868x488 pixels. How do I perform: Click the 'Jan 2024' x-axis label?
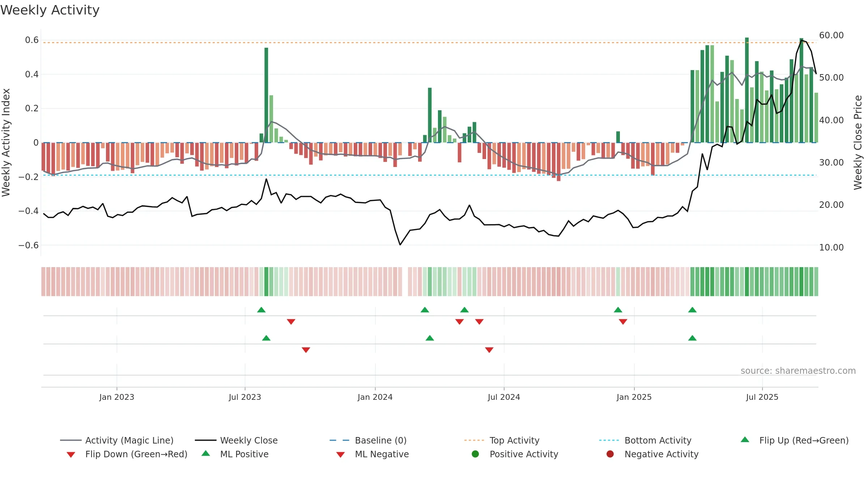(375, 397)
